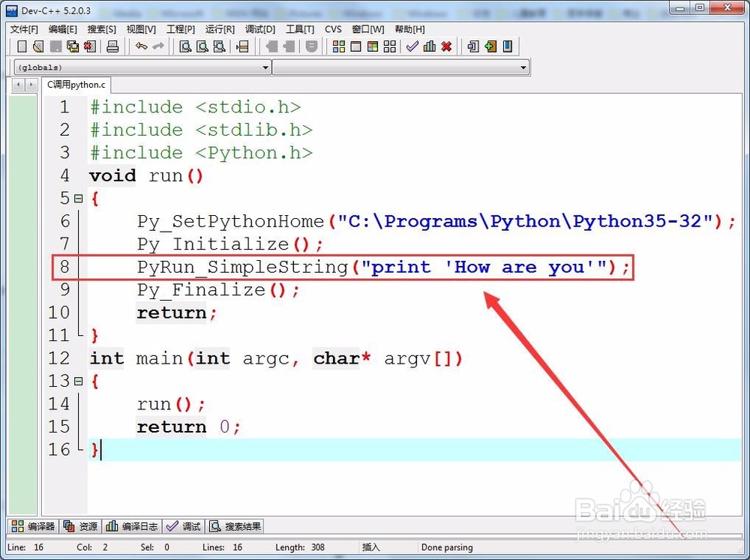
Task: Click line 8 containing PyRun_SimpleString
Action: pos(337,267)
